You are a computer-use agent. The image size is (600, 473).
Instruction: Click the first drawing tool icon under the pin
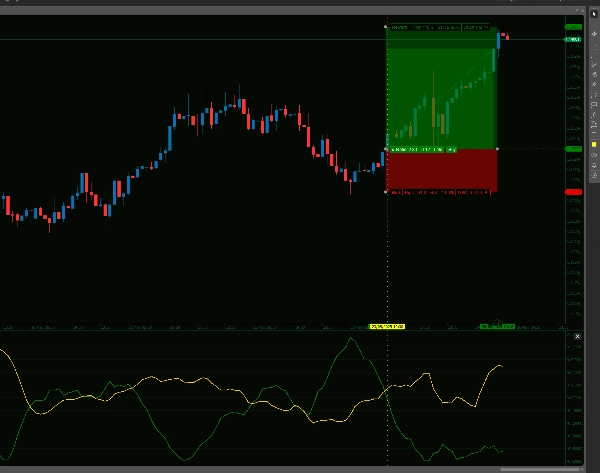pos(593,50)
